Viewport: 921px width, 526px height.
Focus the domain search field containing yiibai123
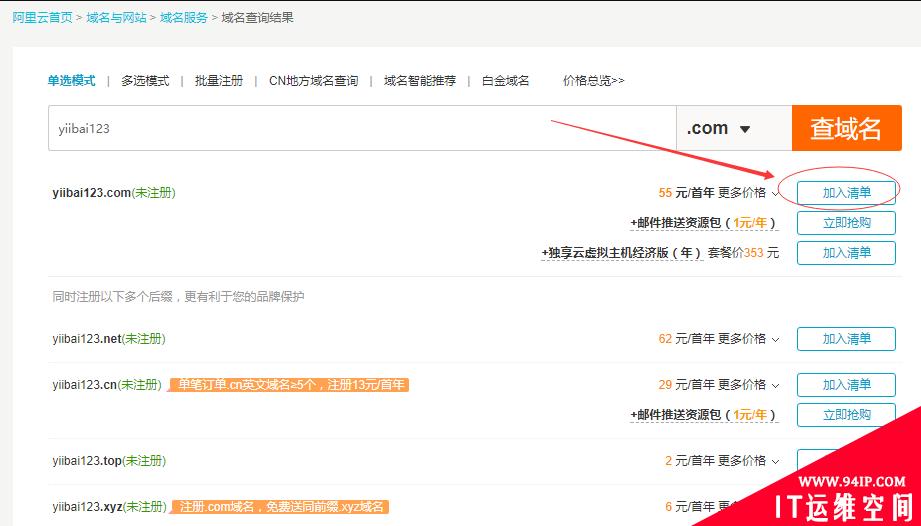coord(362,128)
